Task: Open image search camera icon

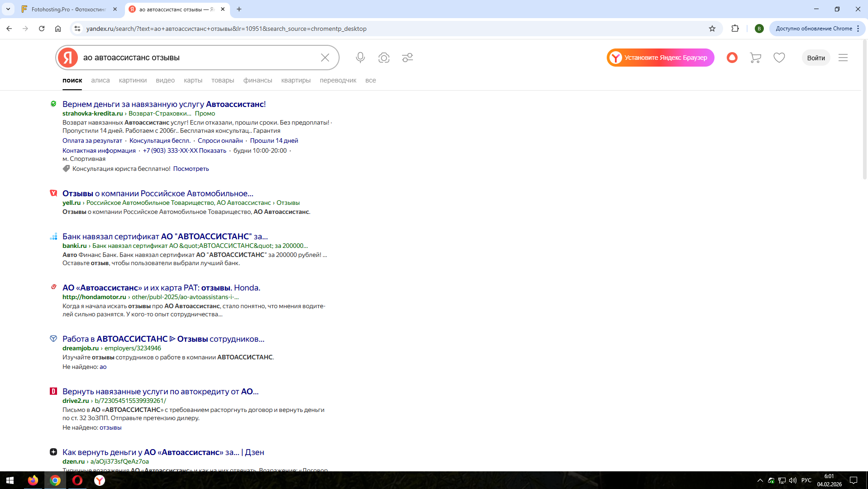Action: point(384,58)
